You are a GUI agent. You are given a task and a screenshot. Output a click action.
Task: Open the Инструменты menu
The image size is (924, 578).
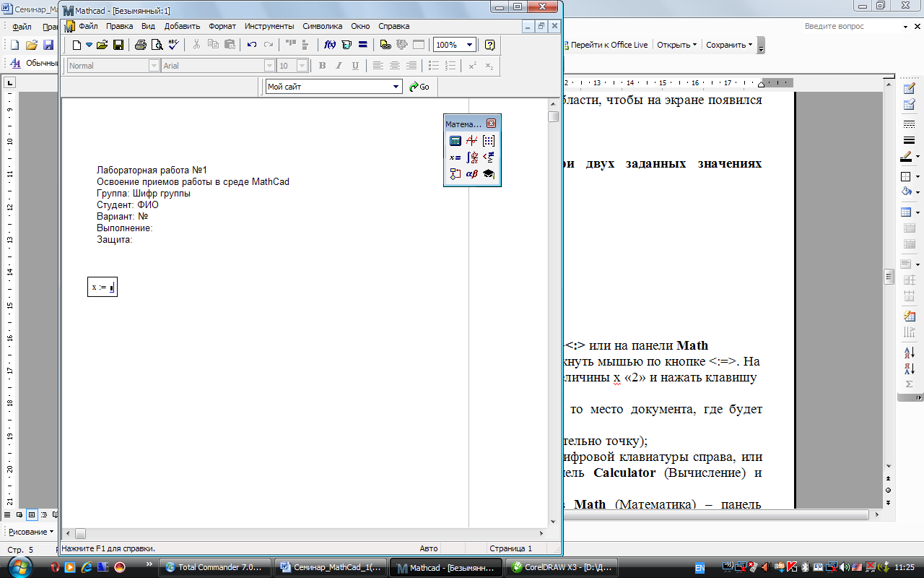pos(269,26)
